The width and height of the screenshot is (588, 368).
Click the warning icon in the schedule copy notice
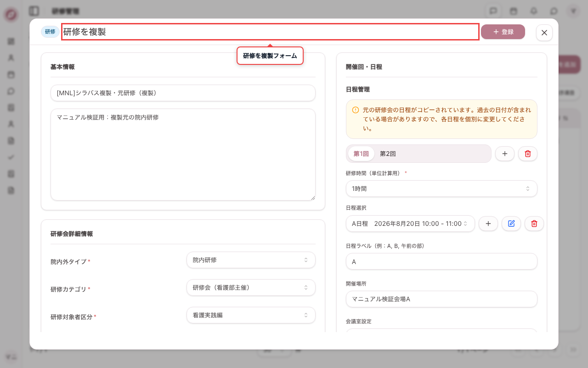356,110
